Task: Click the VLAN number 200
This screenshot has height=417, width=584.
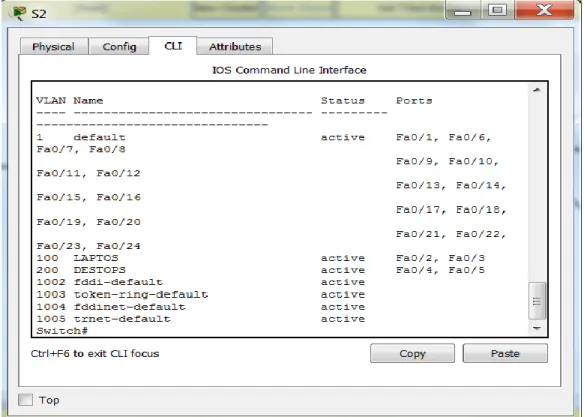Action: coord(47,270)
